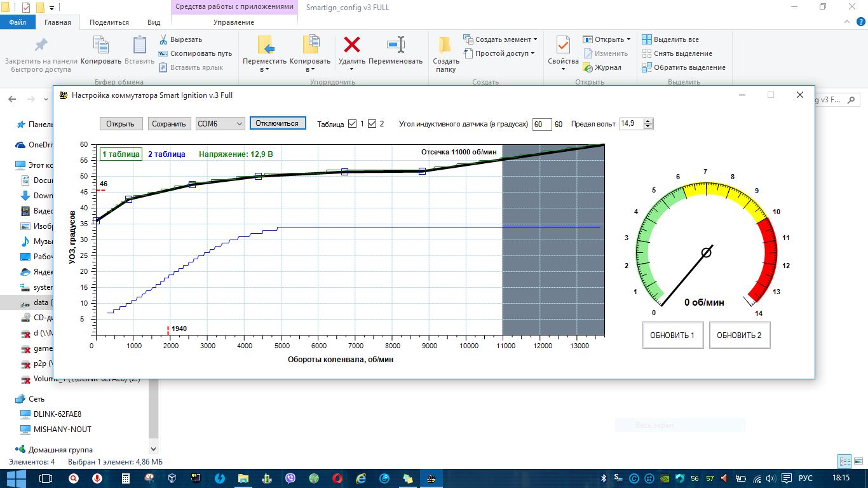Screen dimensions: 868x488
Task: Open Opera browser from the taskbar
Action: (337, 478)
